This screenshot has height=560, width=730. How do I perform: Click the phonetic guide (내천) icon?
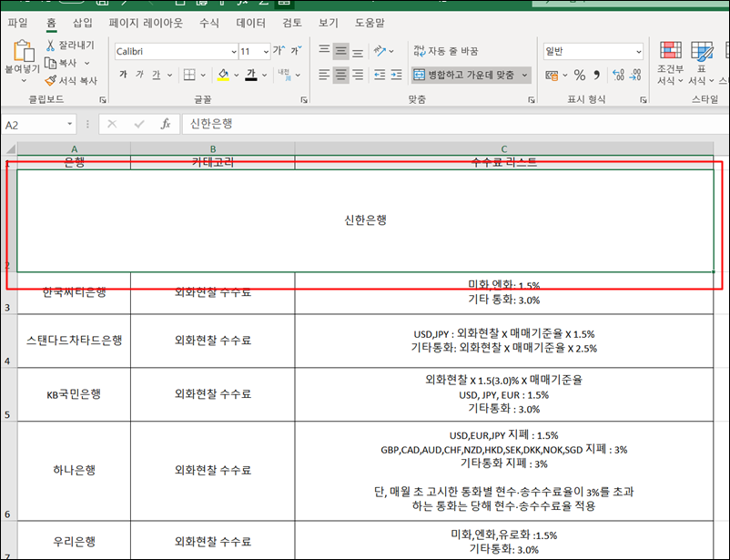284,75
